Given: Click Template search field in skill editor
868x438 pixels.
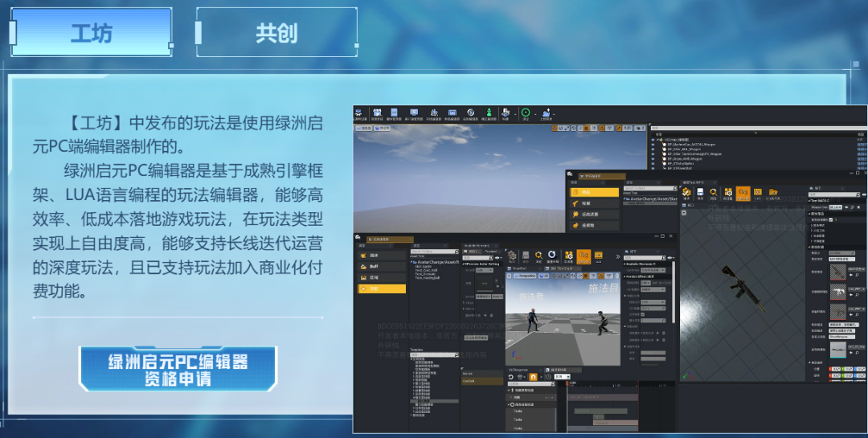Looking at the screenshot, I should coord(433,355).
